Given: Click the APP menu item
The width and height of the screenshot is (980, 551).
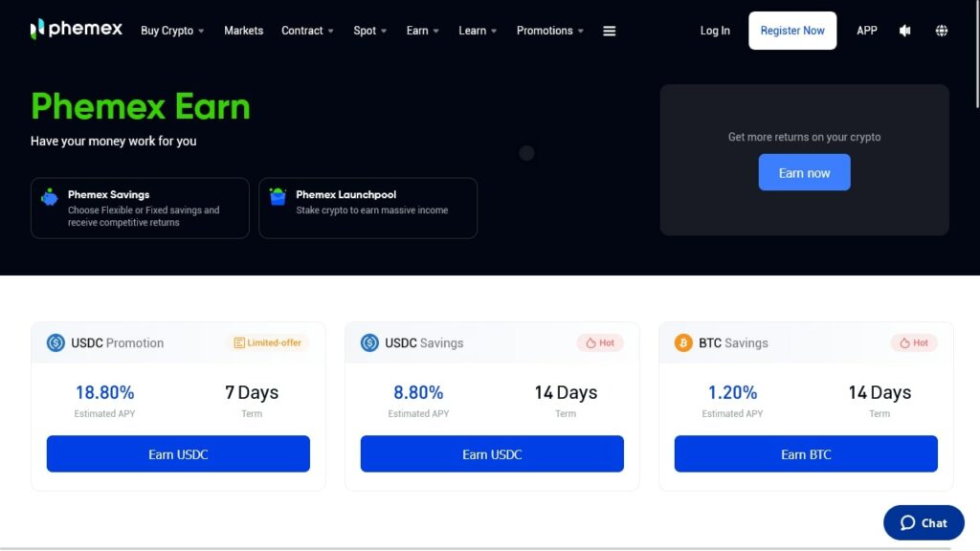Looking at the screenshot, I should pyautogui.click(x=867, y=31).
